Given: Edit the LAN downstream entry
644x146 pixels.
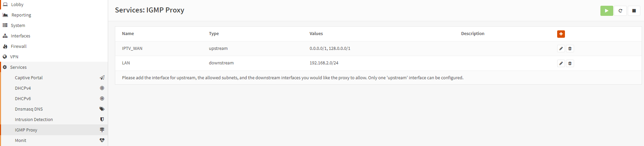Looking at the screenshot, I should (x=561, y=63).
